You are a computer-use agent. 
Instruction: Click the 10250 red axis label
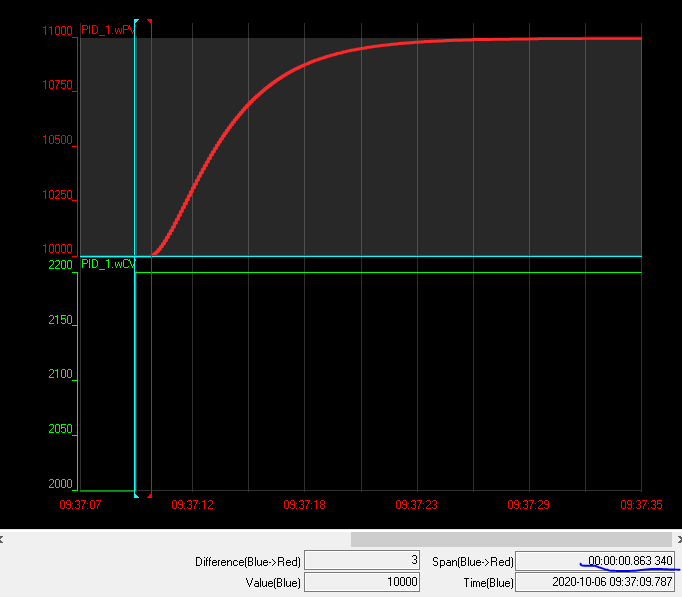57,194
